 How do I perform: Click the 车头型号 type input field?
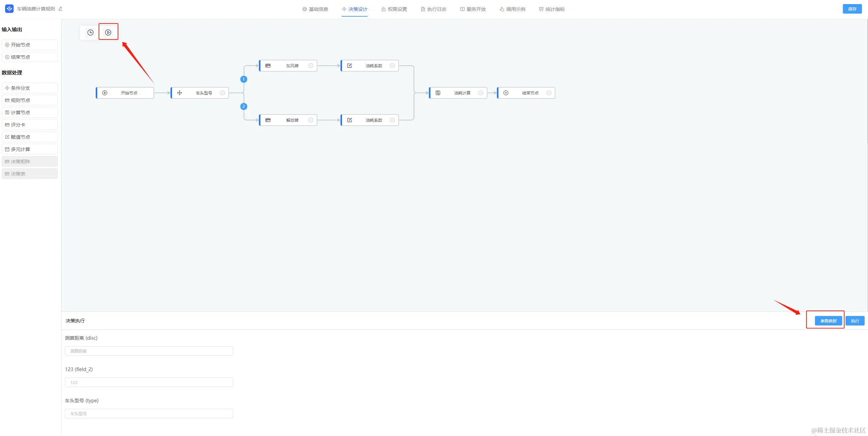149,414
